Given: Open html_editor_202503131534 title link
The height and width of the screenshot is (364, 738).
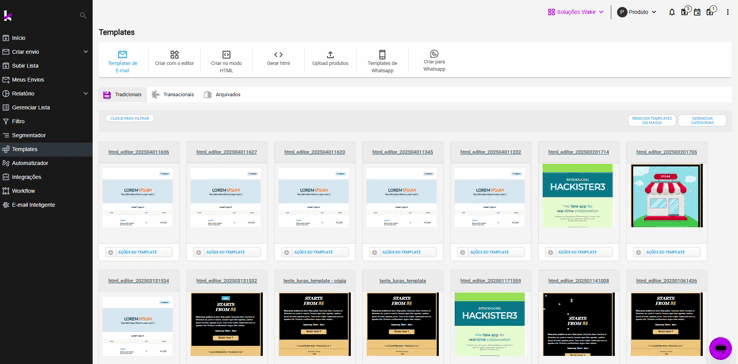Looking at the screenshot, I should click(x=139, y=281).
